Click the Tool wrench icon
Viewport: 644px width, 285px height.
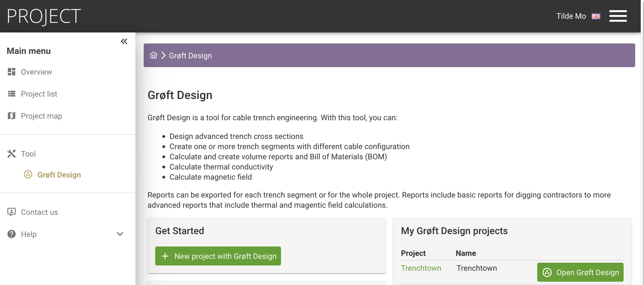pos(11,154)
